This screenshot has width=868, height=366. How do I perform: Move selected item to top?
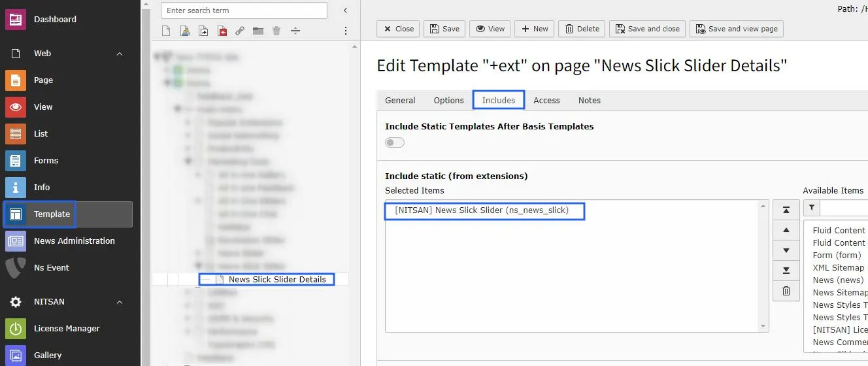[786, 210]
